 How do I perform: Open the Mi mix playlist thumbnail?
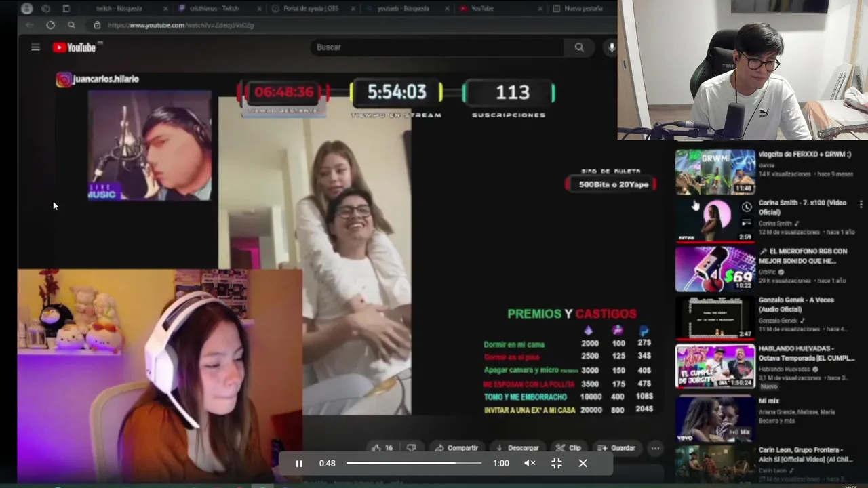click(715, 419)
